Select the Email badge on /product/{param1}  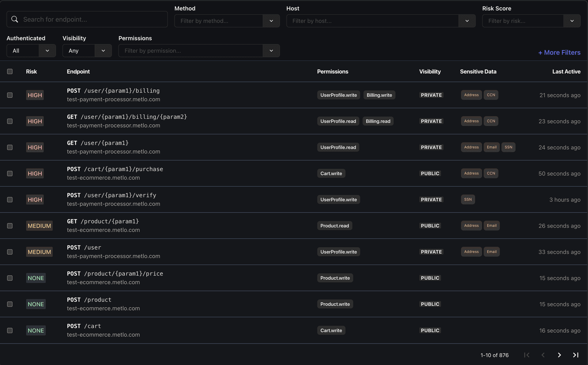[x=492, y=226]
